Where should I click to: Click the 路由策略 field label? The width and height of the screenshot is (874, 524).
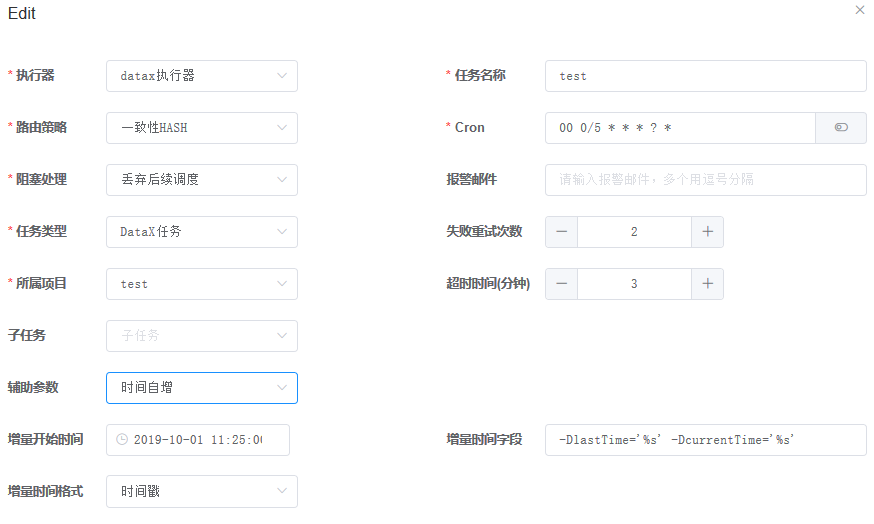pyautogui.click(x=41, y=127)
